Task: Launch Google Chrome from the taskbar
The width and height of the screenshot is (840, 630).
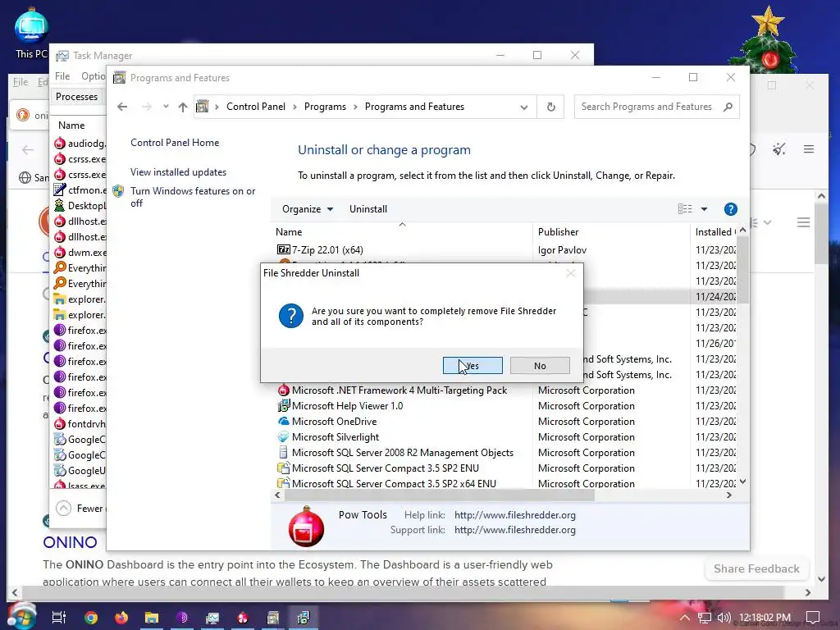Action: [x=91, y=618]
